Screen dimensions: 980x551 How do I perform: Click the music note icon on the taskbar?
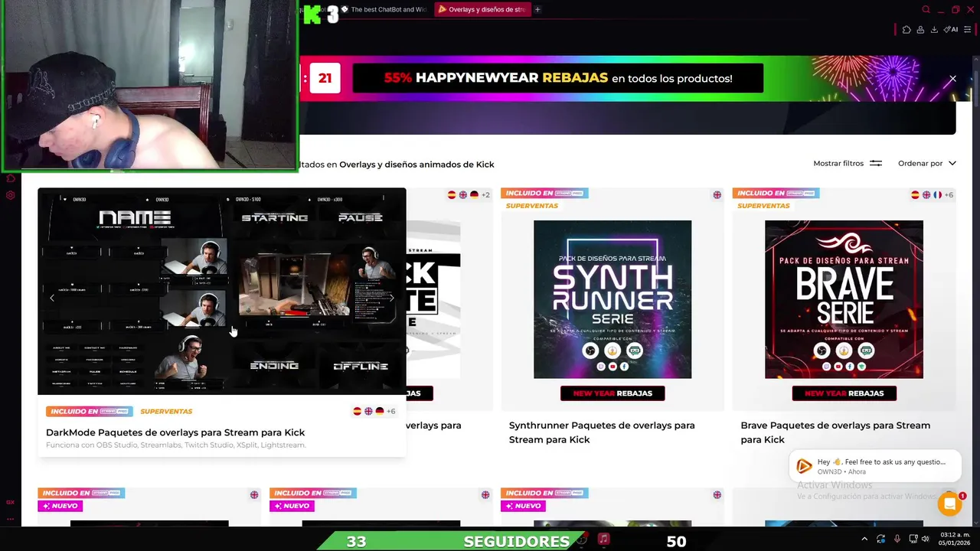pos(603,540)
